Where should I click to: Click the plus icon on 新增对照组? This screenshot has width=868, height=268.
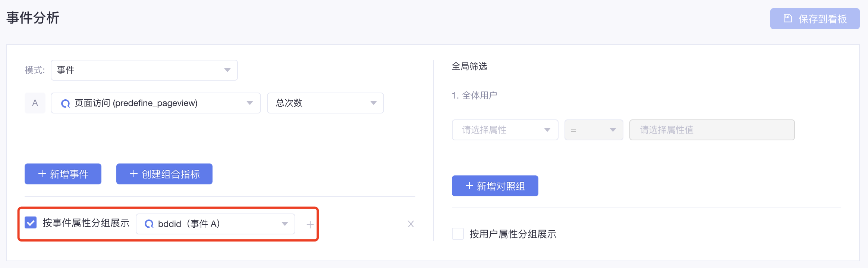pos(469,186)
